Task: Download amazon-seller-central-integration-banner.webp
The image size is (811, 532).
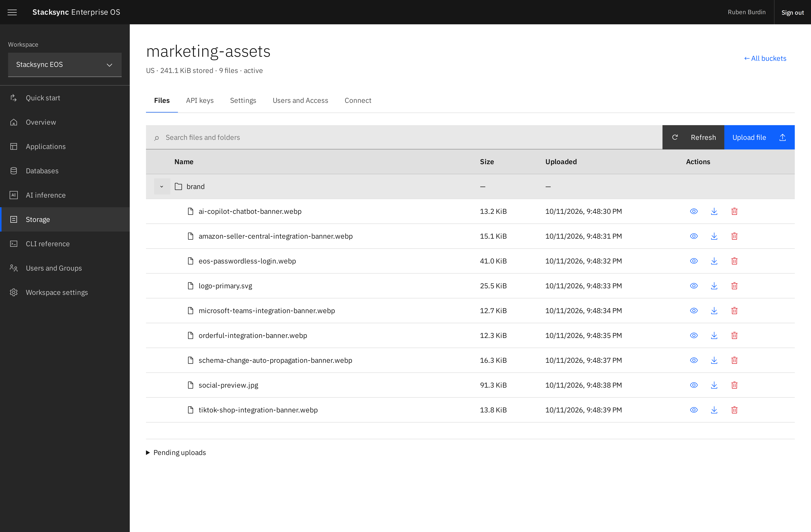Action: point(714,236)
